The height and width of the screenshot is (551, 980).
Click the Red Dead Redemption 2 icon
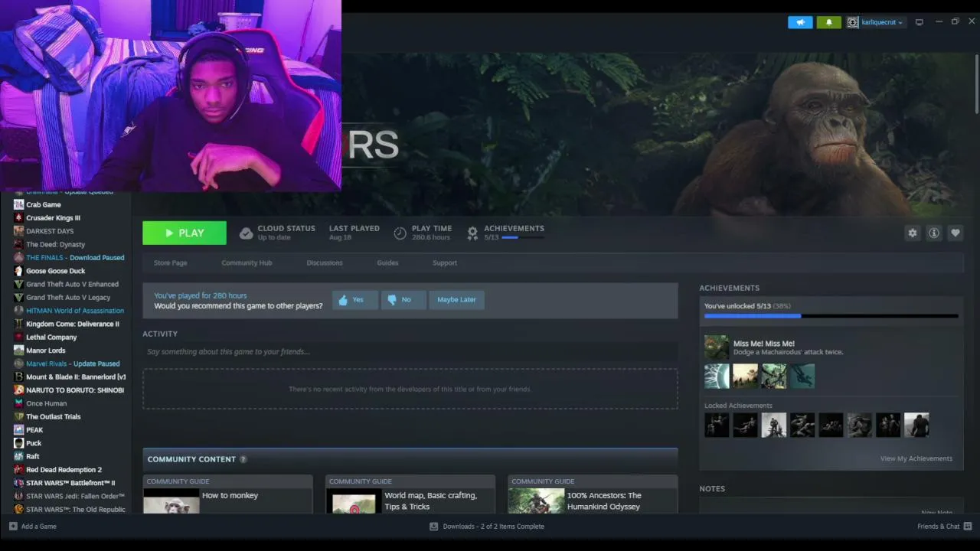pos(18,470)
